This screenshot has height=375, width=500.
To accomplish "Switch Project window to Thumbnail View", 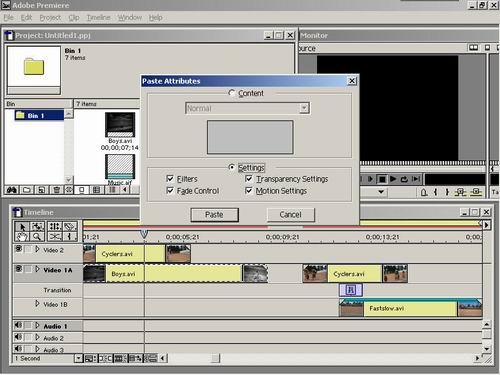I will (x=96, y=190).
